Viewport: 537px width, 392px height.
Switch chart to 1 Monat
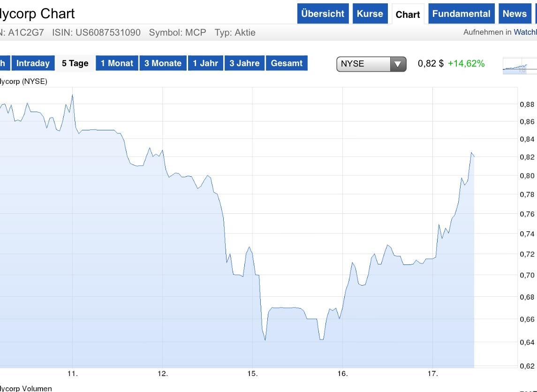pyautogui.click(x=117, y=63)
